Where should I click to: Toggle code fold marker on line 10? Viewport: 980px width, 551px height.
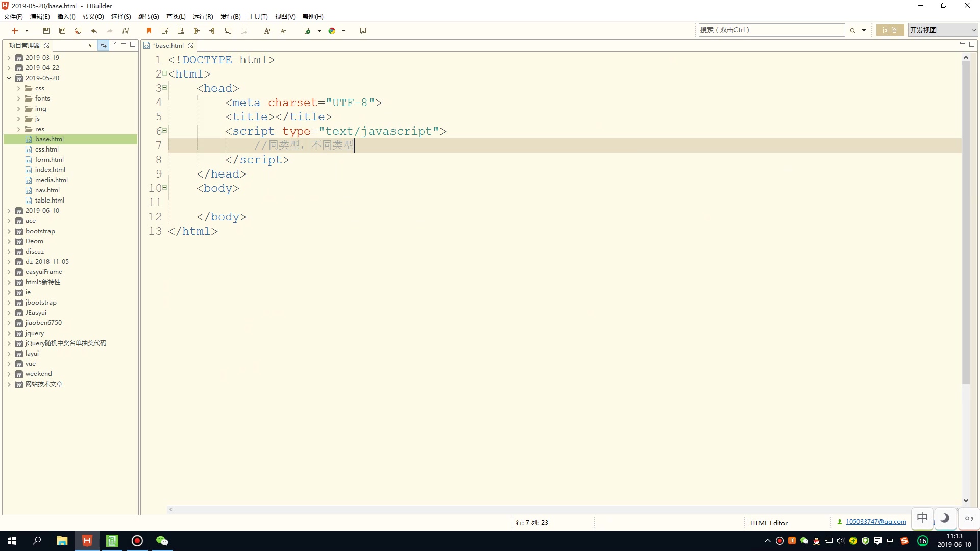click(x=165, y=187)
